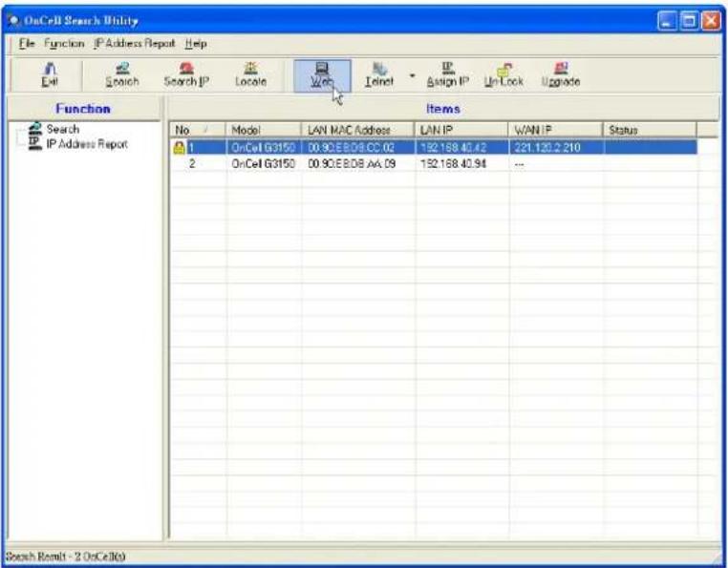Image resolution: width=728 pixels, height=568 pixels.
Task: Sort by the Model column header
Action: [264, 130]
